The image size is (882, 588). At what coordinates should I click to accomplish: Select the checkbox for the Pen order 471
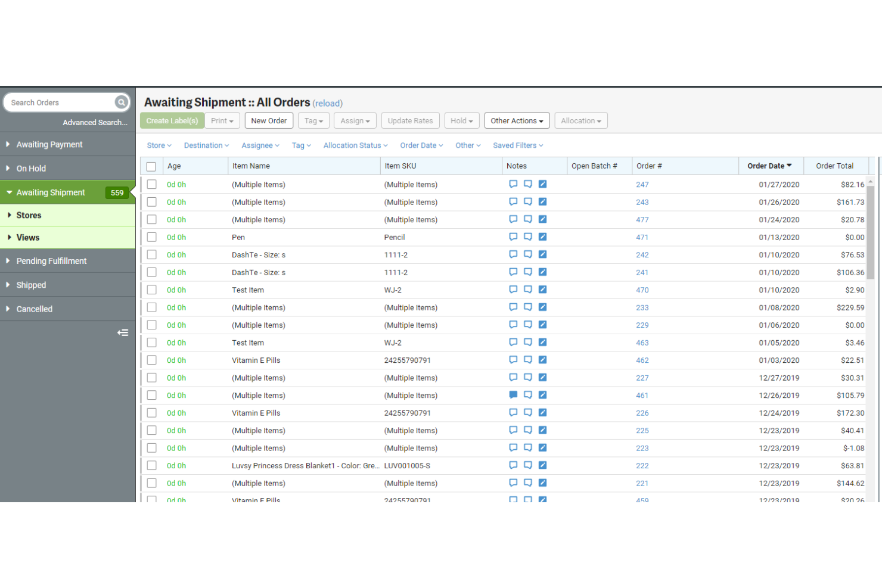tap(152, 237)
